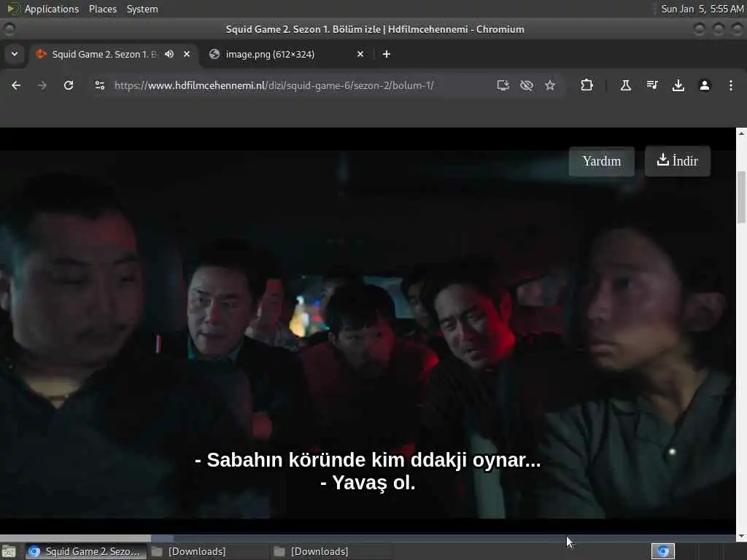Click the address bar URL
Viewport: 747px width, 560px height.
274,85
